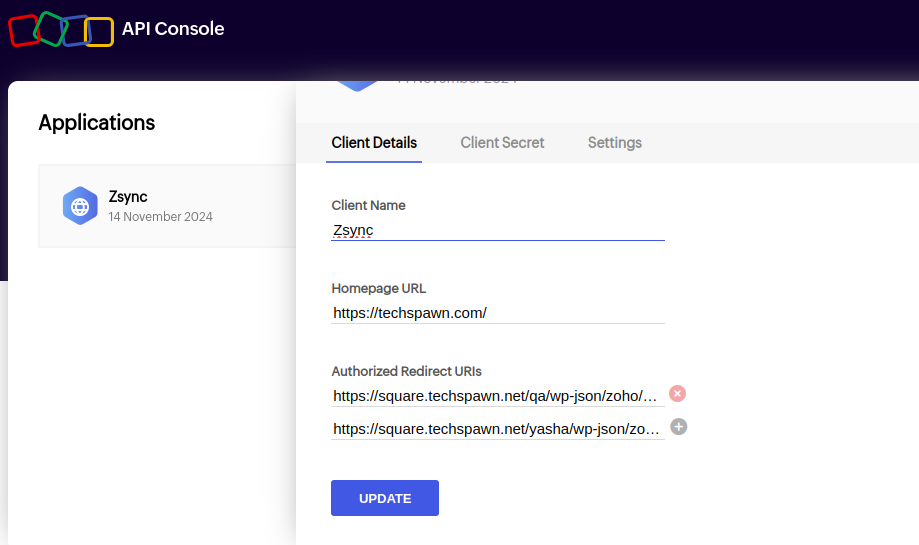Focus the Client Name field containing Zsync
The image size is (919, 545).
tap(497, 230)
